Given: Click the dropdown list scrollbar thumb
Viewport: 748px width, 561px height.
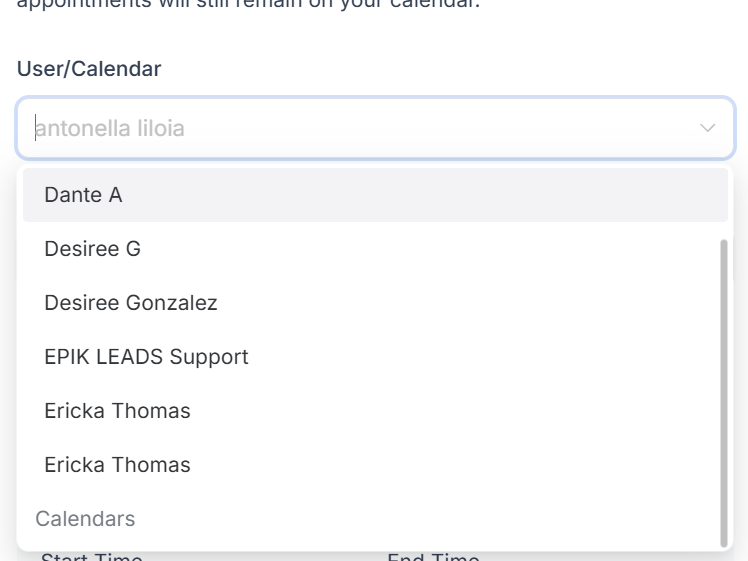Looking at the screenshot, I should [724, 390].
